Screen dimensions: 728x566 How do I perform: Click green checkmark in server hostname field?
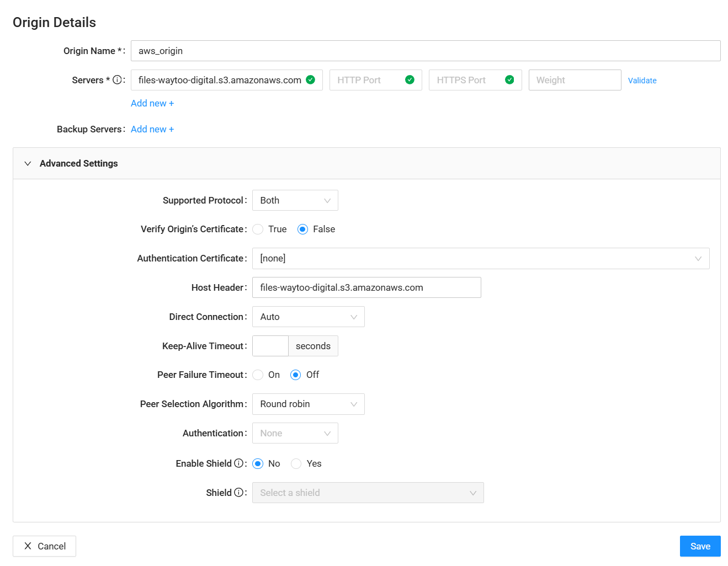tap(311, 80)
